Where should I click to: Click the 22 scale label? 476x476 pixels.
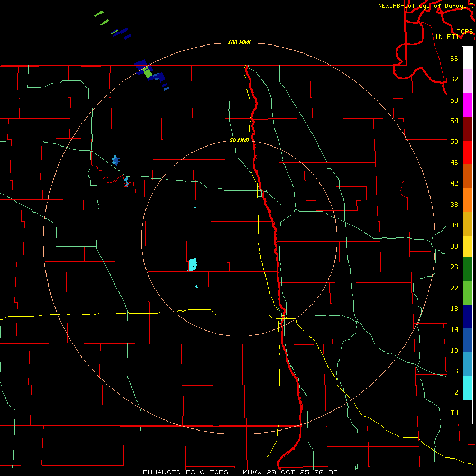click(454, 288)
